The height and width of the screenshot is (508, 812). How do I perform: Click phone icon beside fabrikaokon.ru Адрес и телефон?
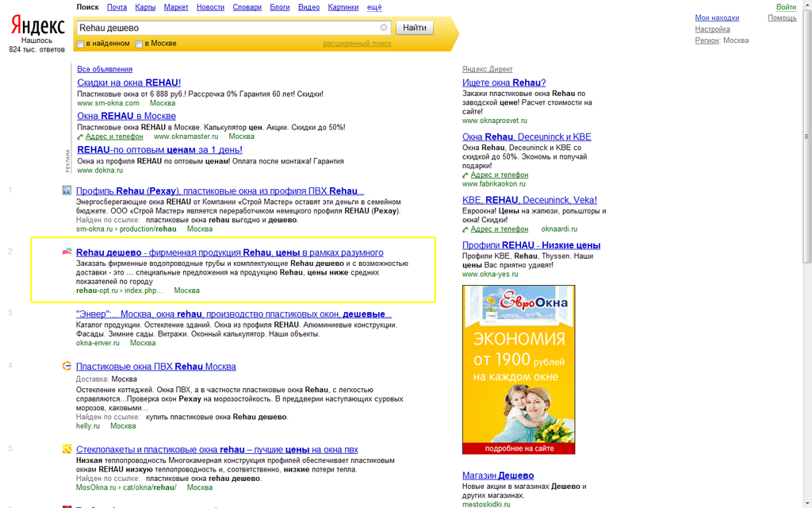coord(465,175)
